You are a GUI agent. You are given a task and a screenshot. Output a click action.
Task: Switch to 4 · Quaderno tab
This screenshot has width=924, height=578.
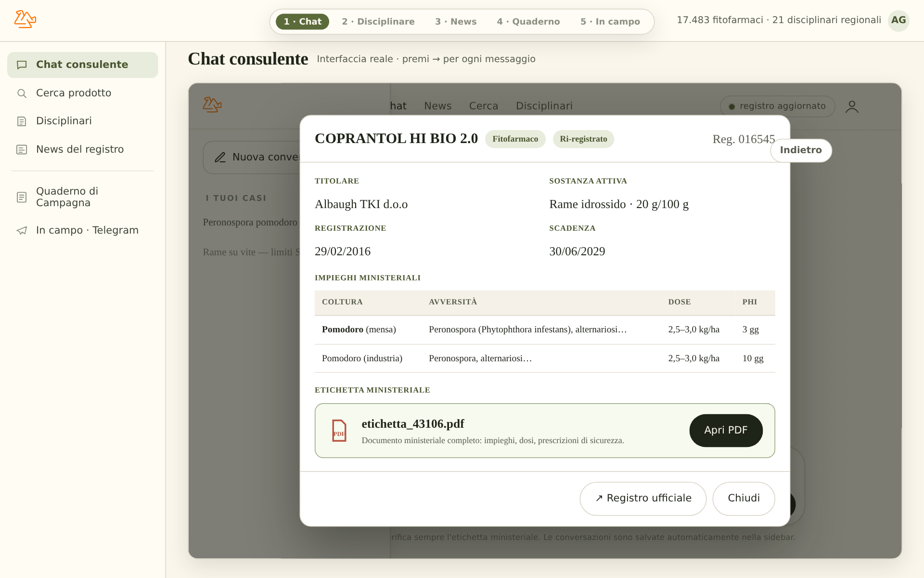[528, 22]
